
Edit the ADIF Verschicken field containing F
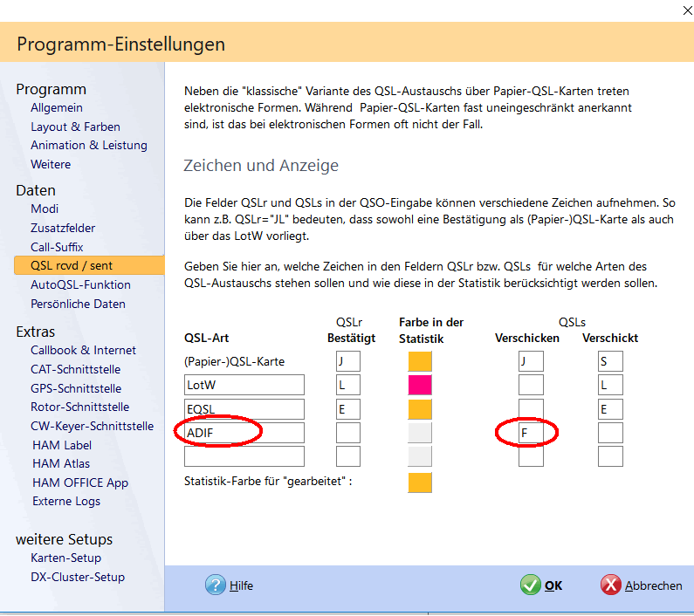pyautogui.click(x=531, y=433)
